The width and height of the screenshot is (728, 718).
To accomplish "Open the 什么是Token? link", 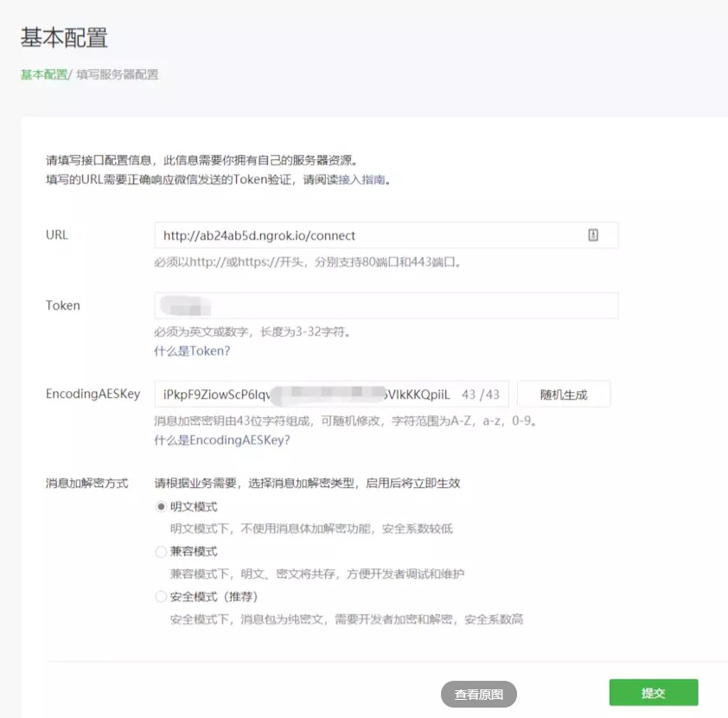I will pyautogui.click(x=192, y=351).
